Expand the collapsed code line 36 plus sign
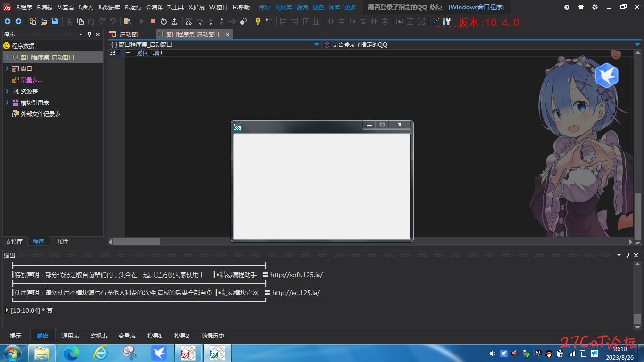The height and width of the screenshot is (362, 644). click(128, 53)
